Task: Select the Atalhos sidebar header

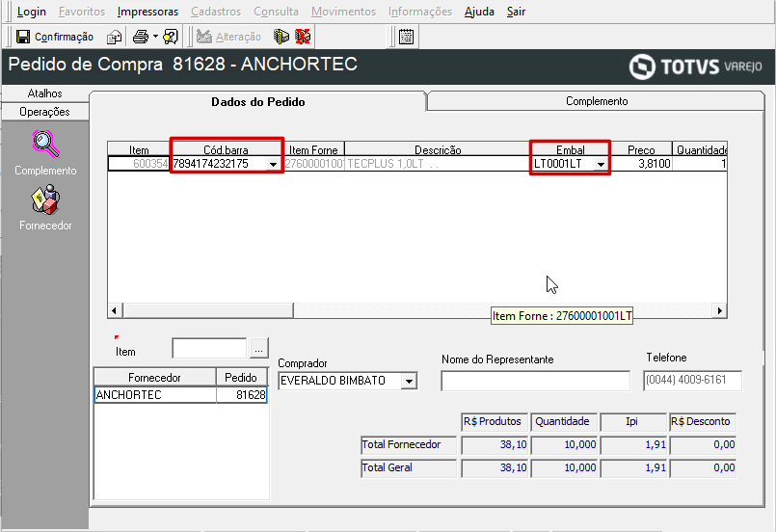Action: tap(45, 93)
